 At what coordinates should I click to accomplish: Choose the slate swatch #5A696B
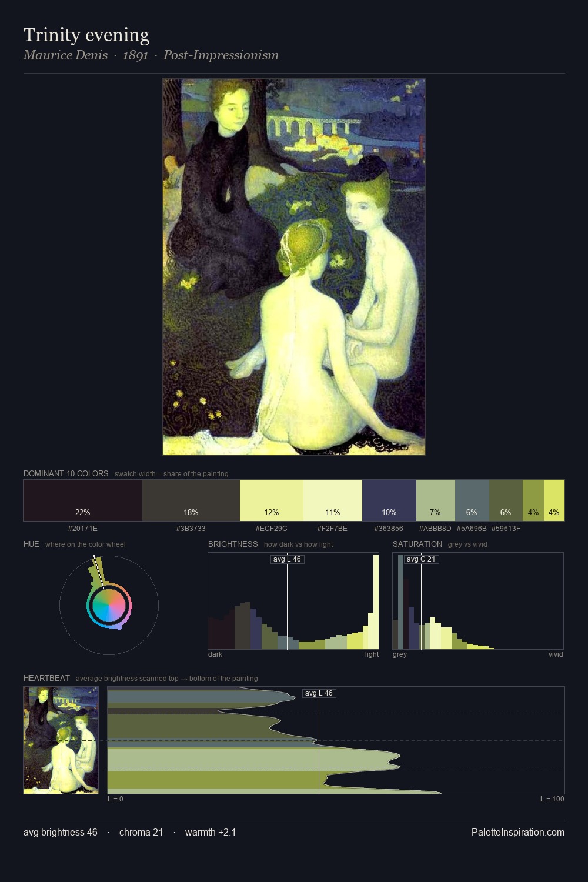(x=472, y=500)
